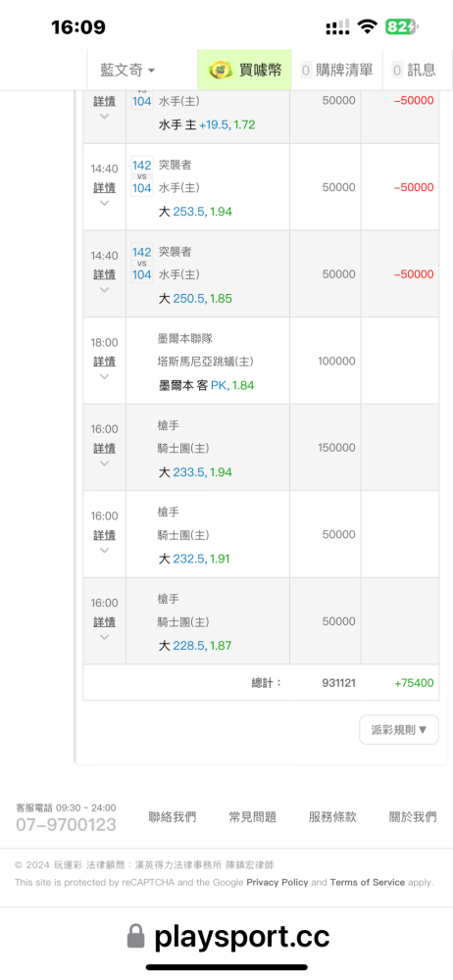453x980 pixels.
Task: Expand 詳情 for 大 233.5 槍手 bet
Action: 105,448
